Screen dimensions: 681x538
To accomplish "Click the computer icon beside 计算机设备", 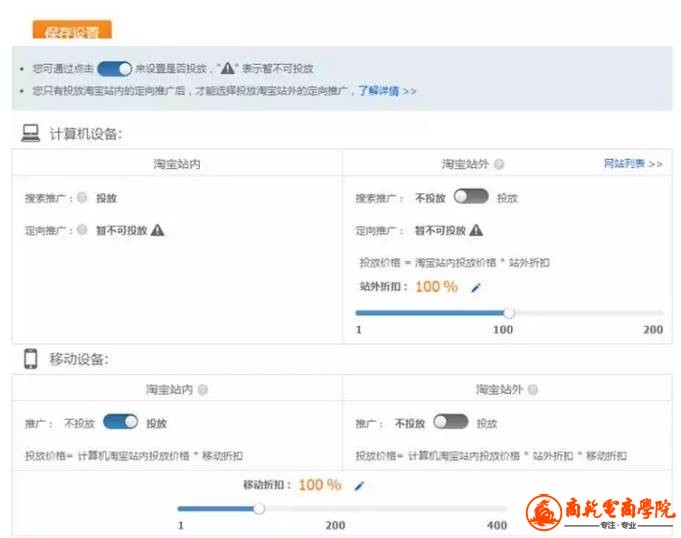I will (30, 133).
